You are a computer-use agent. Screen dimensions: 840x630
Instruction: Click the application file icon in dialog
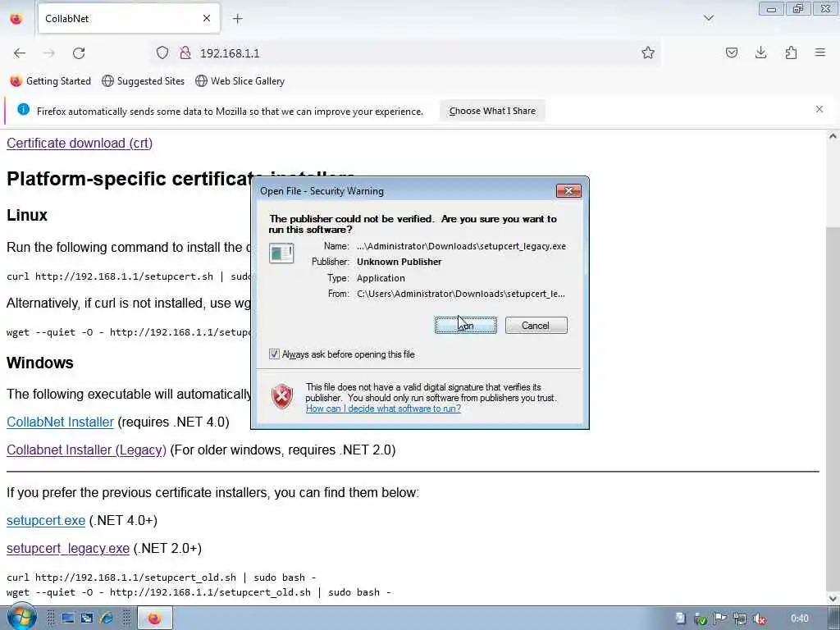281,253
